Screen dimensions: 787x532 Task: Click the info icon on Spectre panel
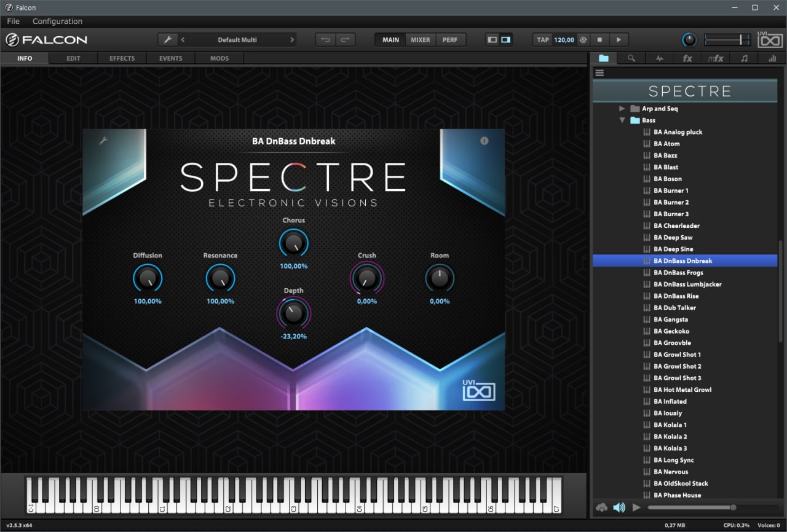pos(484,141)
